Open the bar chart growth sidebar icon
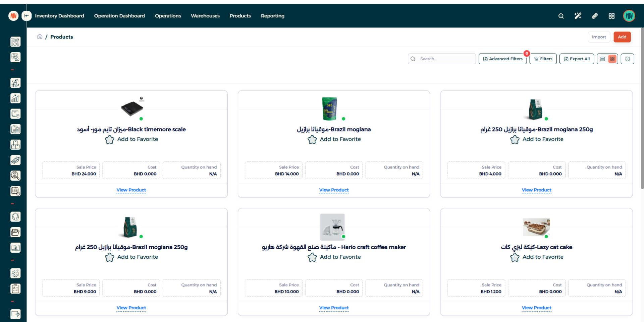Image resolution: width=644 pixels, height=322 pixels. (15, 98)
